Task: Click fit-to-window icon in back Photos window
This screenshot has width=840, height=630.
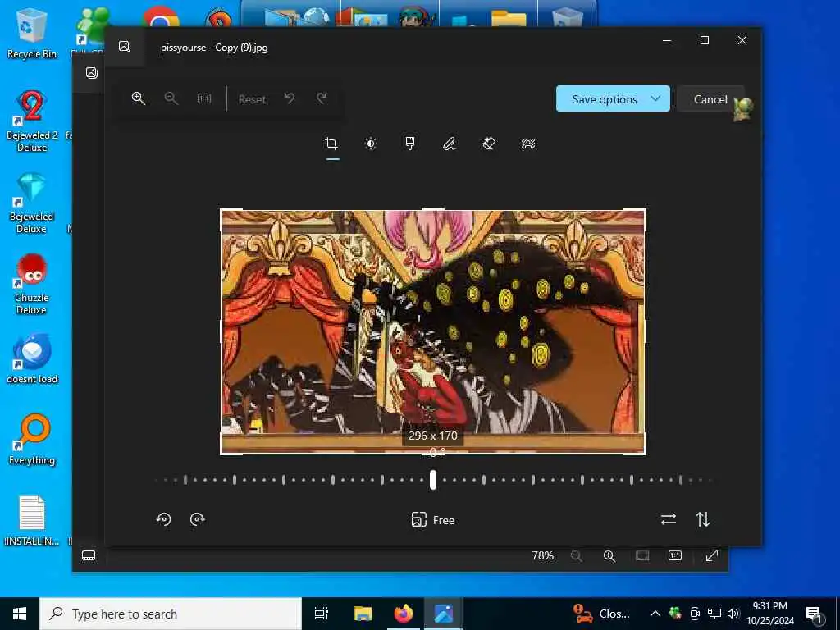Action: click(x=642, y=555)
